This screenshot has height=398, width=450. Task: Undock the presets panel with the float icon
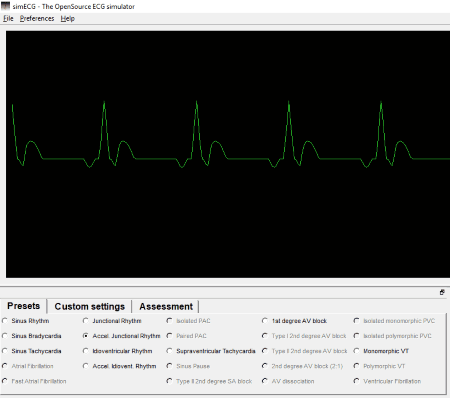tap(442, 292)
